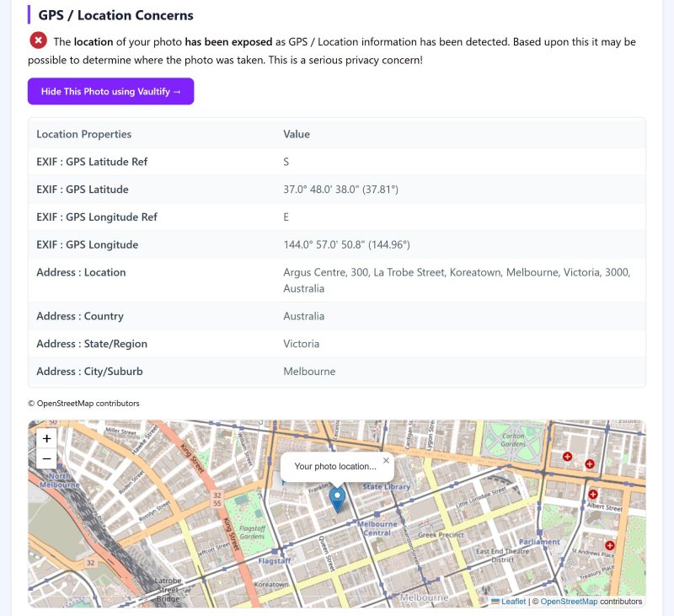Click Hide This Photo using Vaultify button

tap(110, 91)
